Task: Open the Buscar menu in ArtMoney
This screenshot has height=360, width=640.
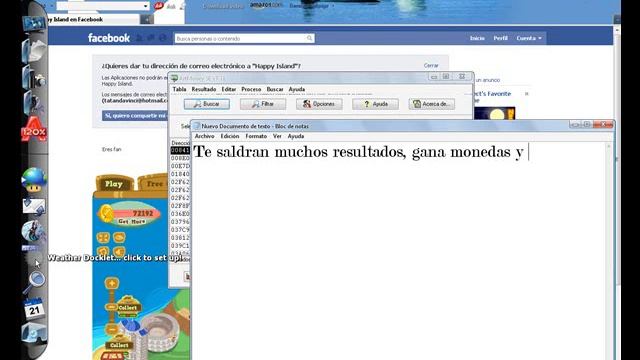Action: tap(275, 89)
